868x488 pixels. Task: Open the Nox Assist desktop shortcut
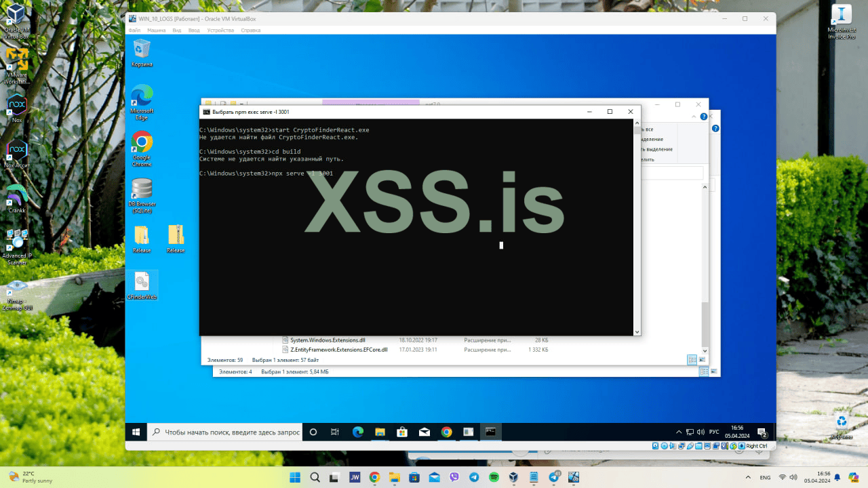pyautogui.click(x=17, y=154)
